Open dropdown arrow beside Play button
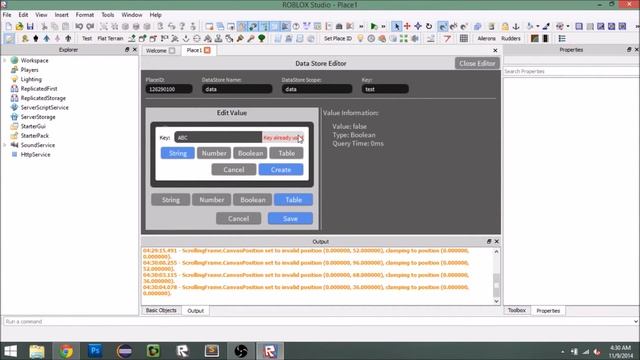Screen dimensions: 640x360 383,27
